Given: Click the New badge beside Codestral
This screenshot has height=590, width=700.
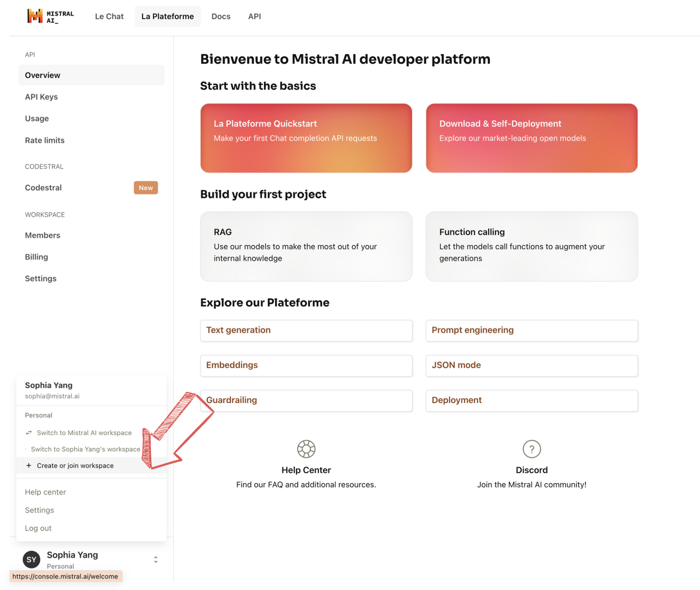Looking at the screenshot, I should click(x=146, y=188).
